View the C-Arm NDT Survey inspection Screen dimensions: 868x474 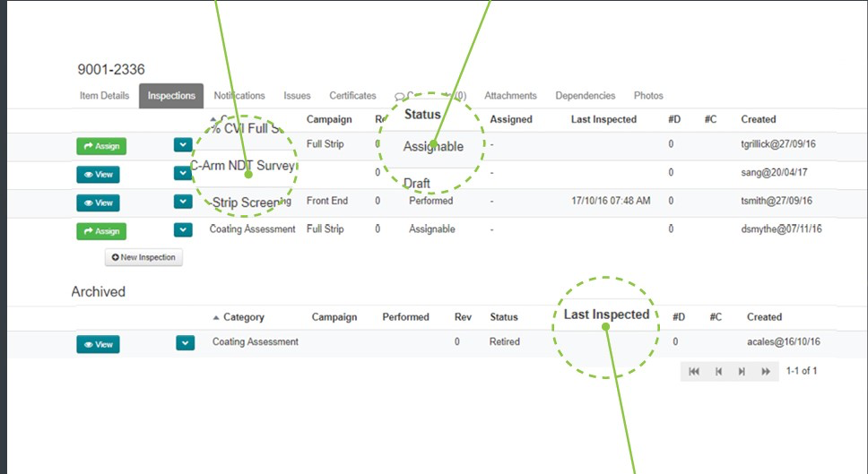[x=98, y=174]
